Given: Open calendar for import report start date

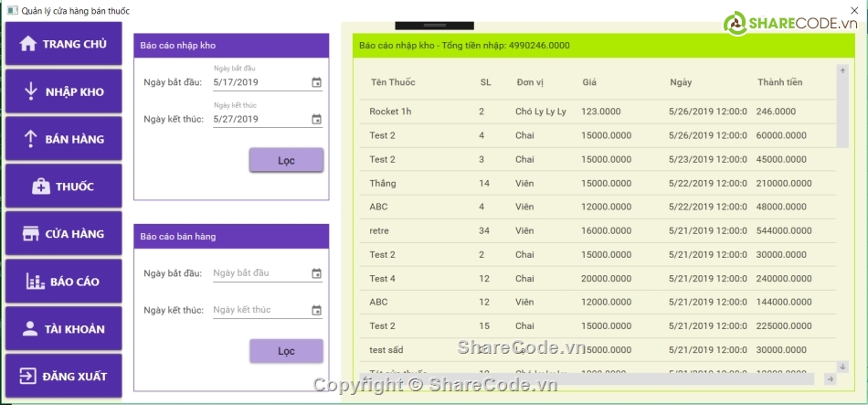Looking at the screenshot, I should [316, 82].
